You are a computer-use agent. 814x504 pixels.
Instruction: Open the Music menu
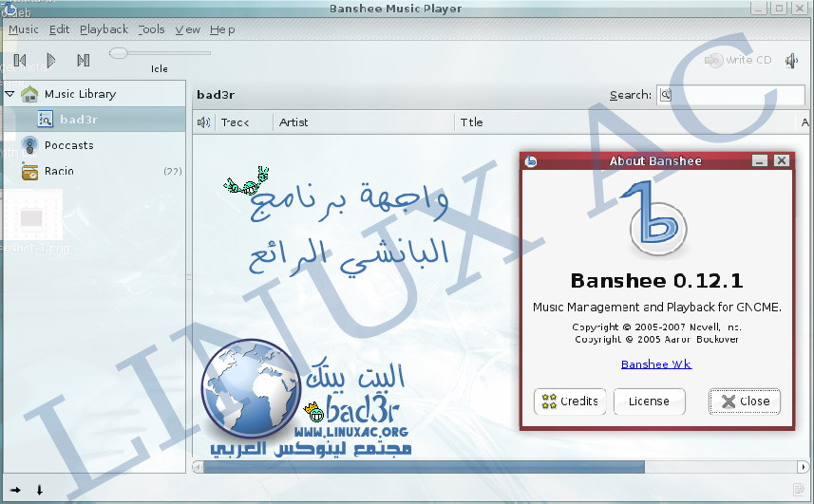tap(24, 29)
